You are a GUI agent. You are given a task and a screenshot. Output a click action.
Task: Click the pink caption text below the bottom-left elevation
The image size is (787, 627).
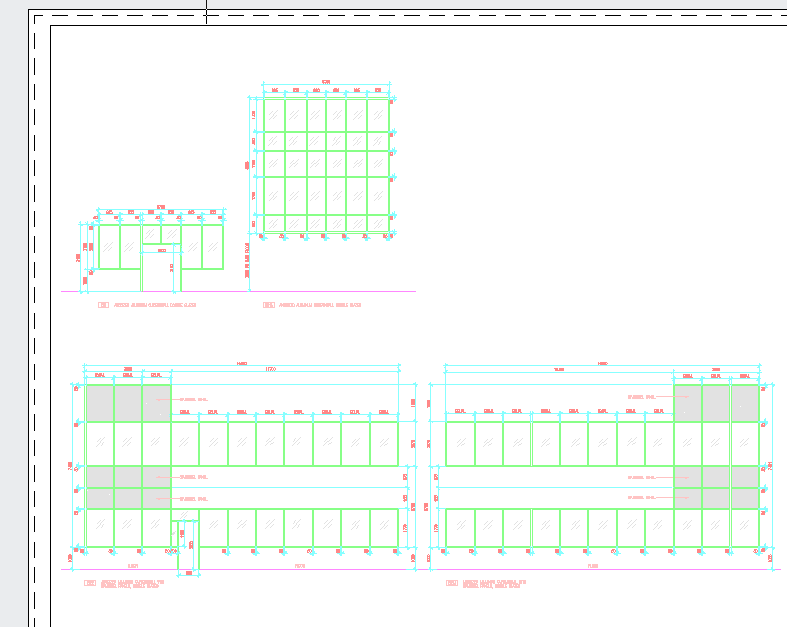click(x=124, y=583)
